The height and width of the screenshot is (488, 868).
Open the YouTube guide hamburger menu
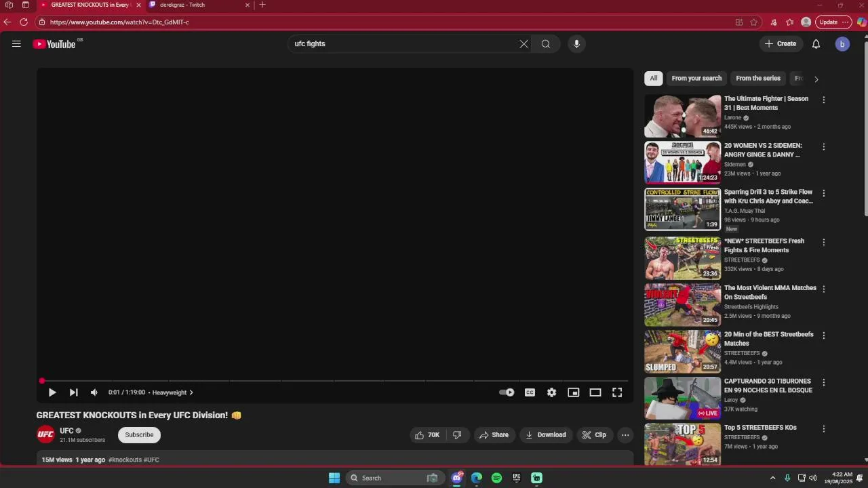click(16, 44)
